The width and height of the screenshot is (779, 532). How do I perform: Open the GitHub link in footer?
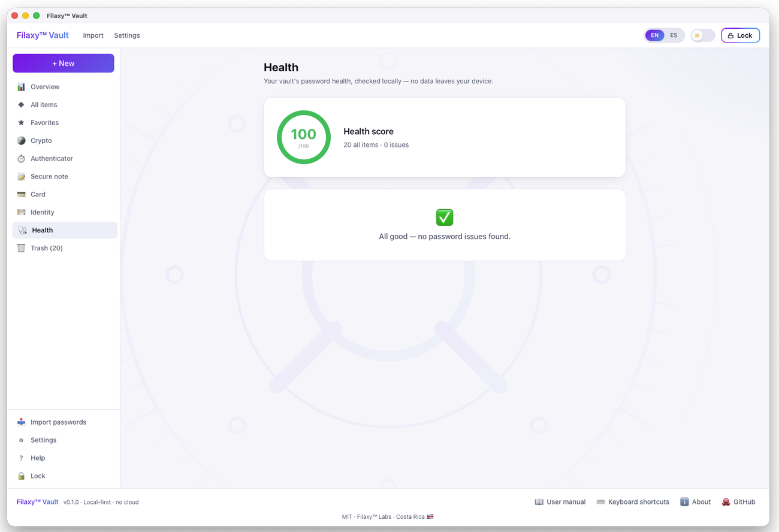click(738, 502)
